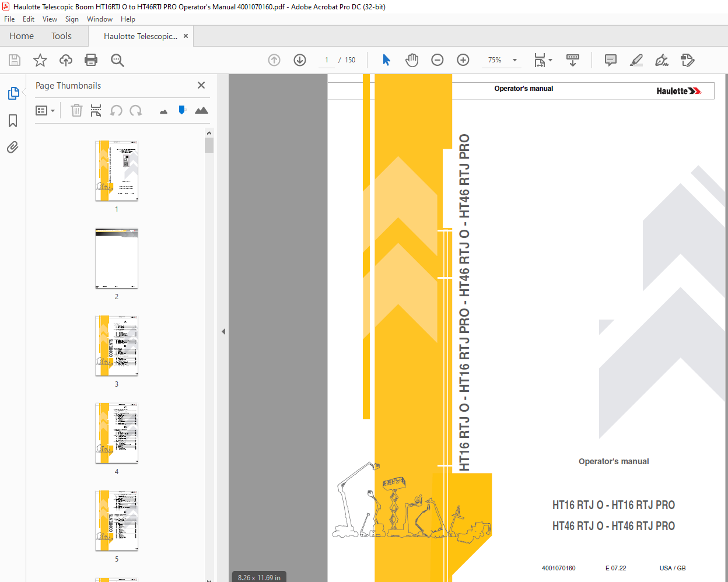Viewport: 728px width, 582px height.
Task: Collapse the navigation pane with the arrow
Action: [223, 331]
